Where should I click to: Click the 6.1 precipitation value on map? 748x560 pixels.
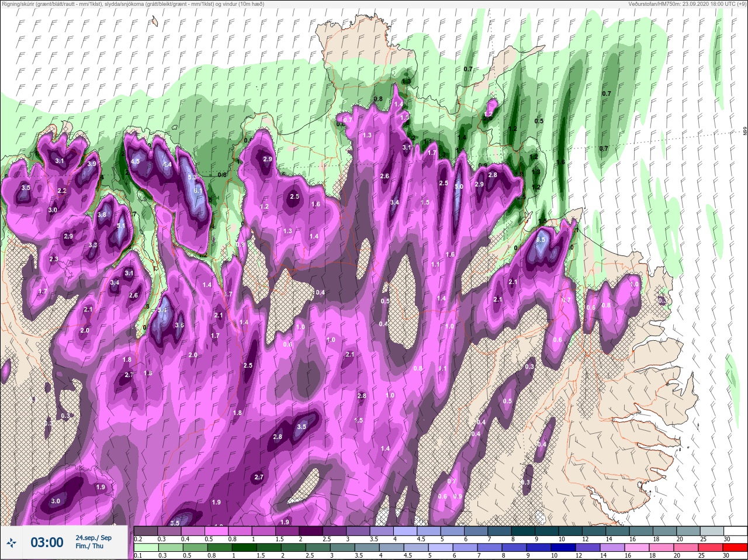point(198,191)
